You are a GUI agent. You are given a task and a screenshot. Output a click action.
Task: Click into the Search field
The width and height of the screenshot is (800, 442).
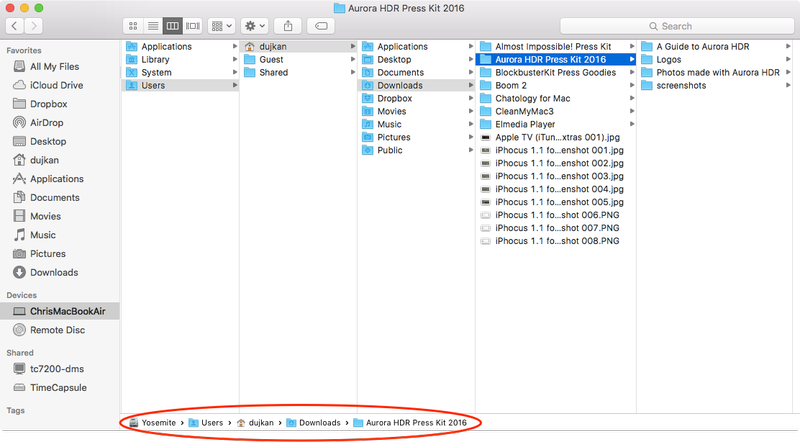point(677,26)
